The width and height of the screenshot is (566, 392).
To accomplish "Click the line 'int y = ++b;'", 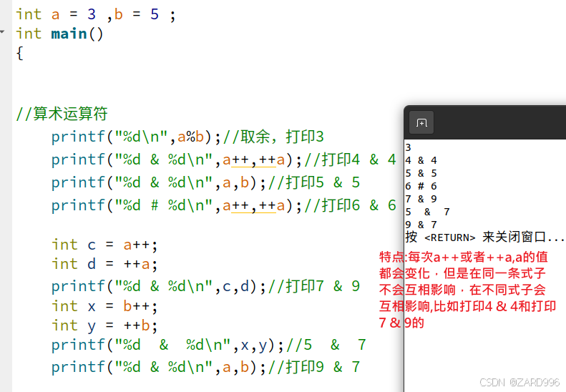I will tap(104, 325).
